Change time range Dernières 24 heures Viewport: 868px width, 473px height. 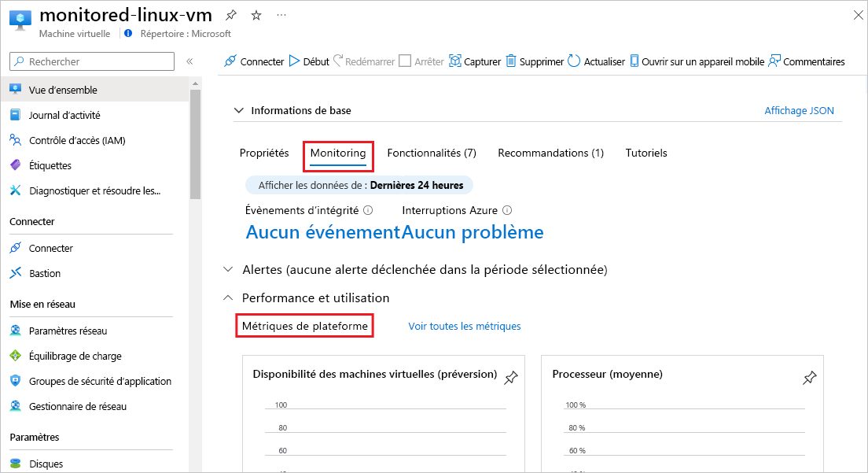pos(360,186)
